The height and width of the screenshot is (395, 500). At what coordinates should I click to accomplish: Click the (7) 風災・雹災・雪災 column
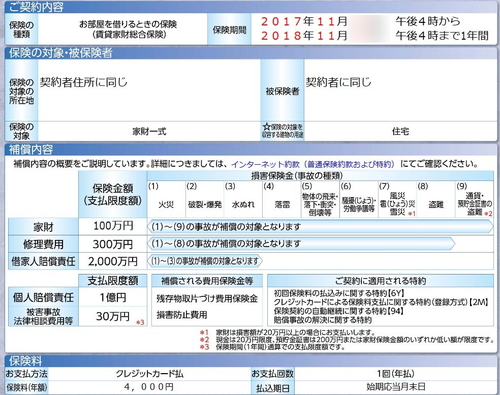tap(397, 199)
